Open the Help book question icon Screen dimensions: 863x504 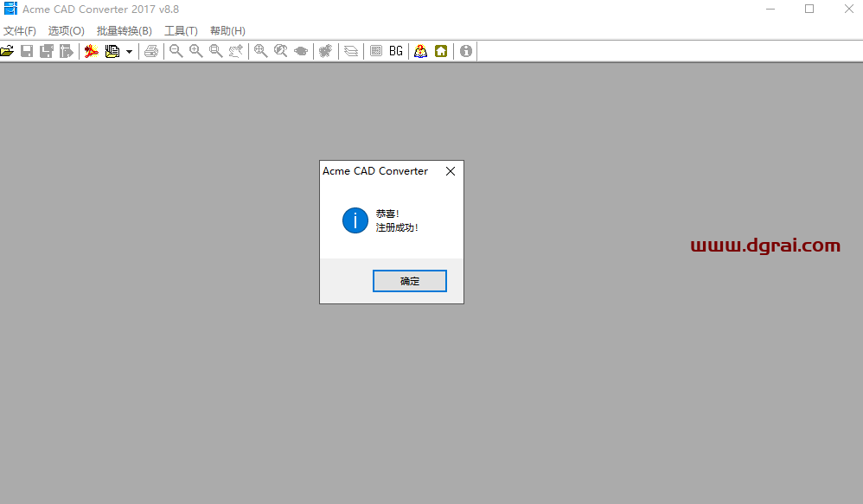click(x=420, y=51)
